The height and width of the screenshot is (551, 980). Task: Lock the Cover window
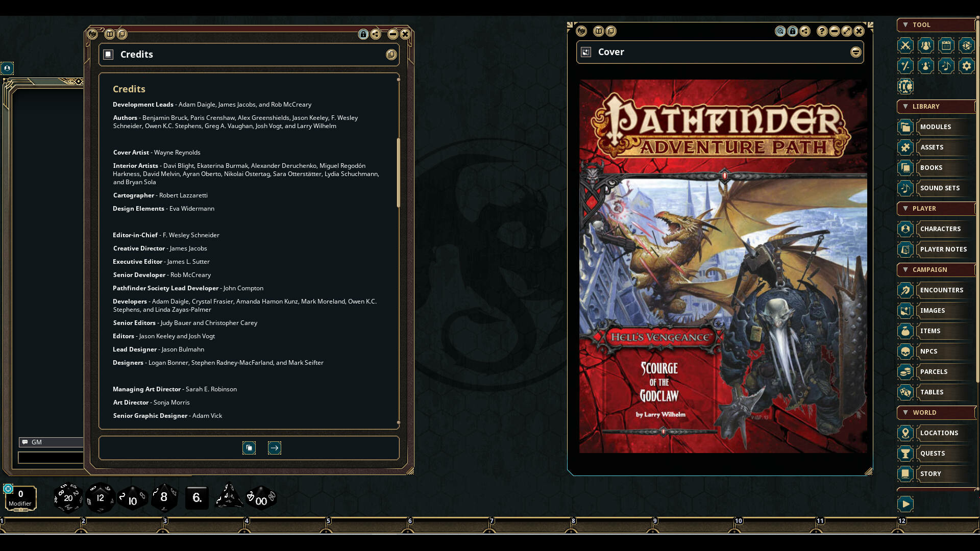pyautogui.click(x=793, y=31)
